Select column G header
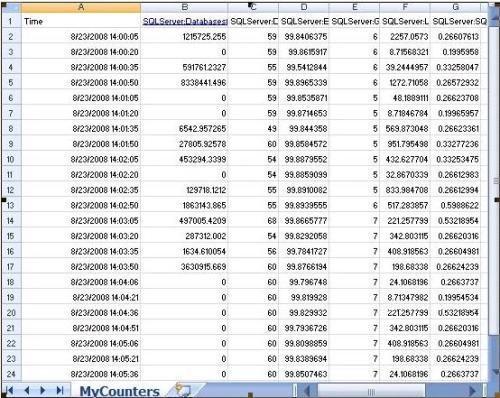The image size is (500, 398). click(455, 8)
